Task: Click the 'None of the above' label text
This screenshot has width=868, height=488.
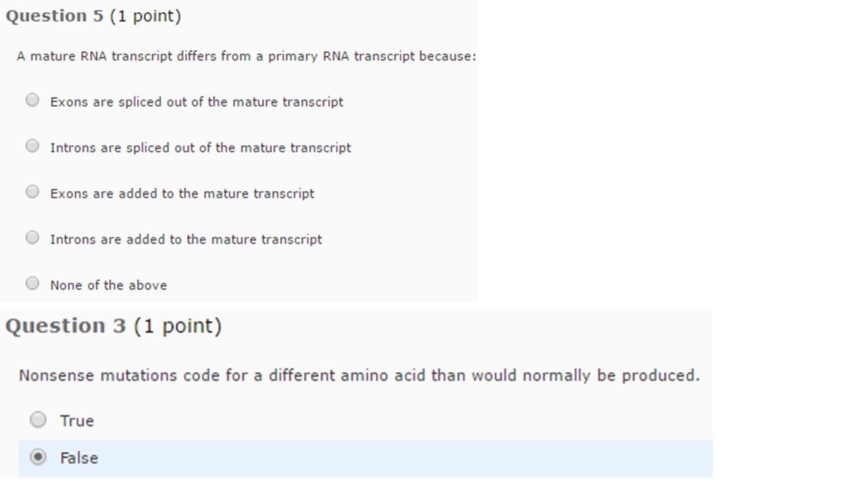Action: coord(108,285)
